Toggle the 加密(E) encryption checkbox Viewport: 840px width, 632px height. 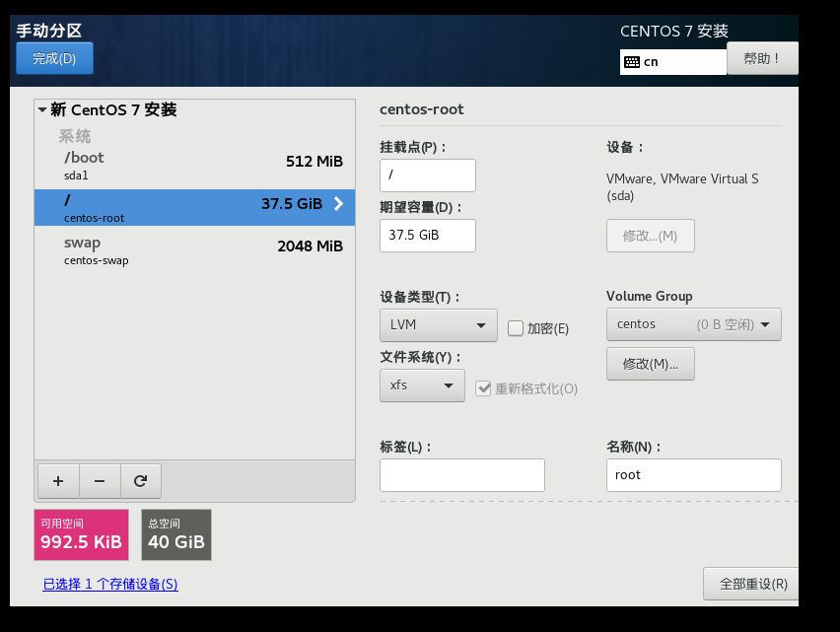[x=516, y=328]
